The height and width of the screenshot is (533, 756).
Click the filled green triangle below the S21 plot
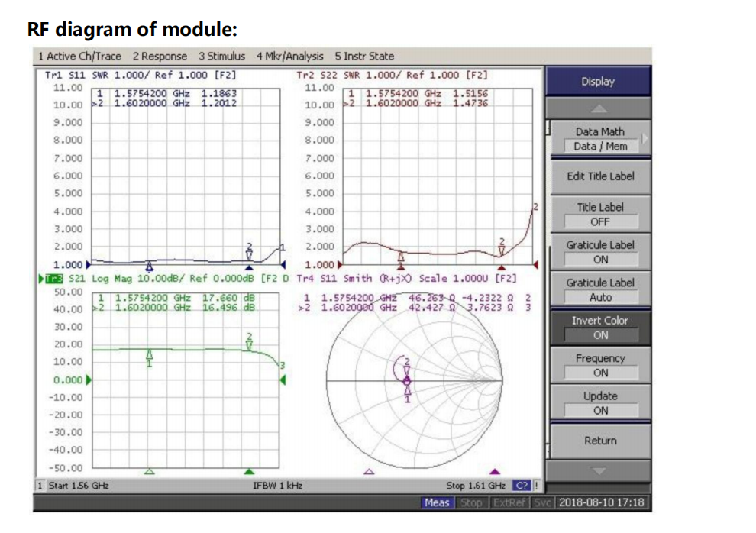tap(249, 471)
